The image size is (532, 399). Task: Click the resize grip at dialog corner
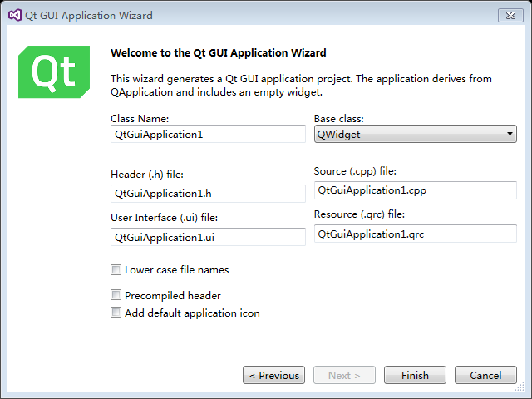point(520,387)
